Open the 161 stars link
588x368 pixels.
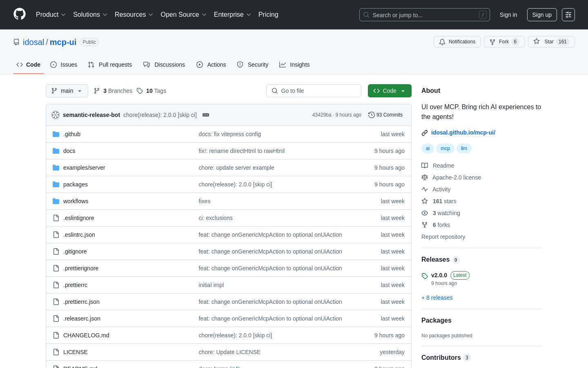pyautogui.click(x=444, y=201)
